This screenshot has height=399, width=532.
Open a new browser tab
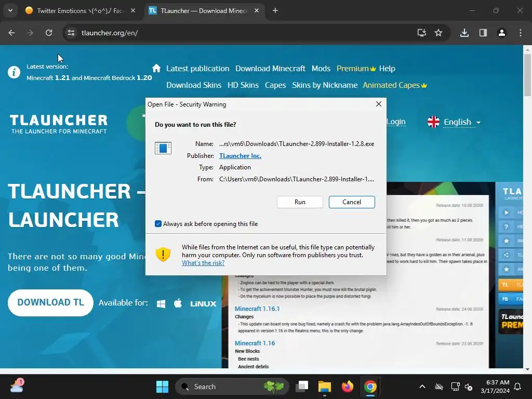point(275,10)
